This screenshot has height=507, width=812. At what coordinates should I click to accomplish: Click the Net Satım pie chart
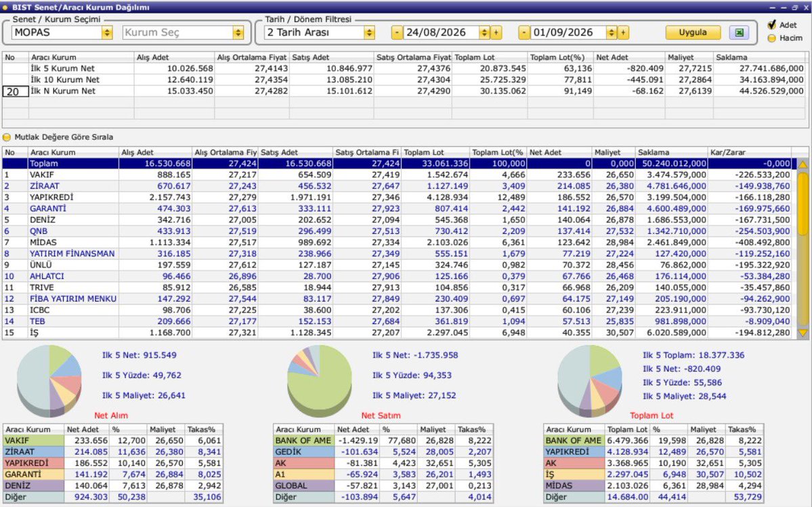point(320,380)
